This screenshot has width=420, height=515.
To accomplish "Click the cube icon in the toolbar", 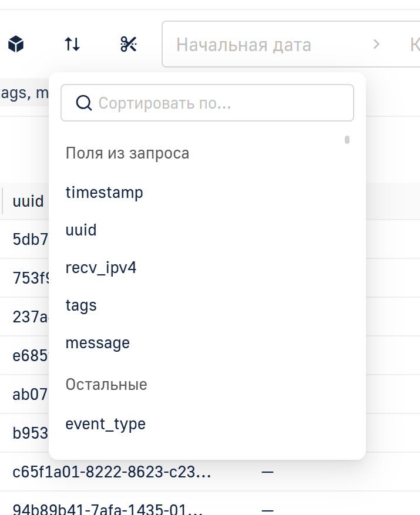I will click(x=16, y=44).
